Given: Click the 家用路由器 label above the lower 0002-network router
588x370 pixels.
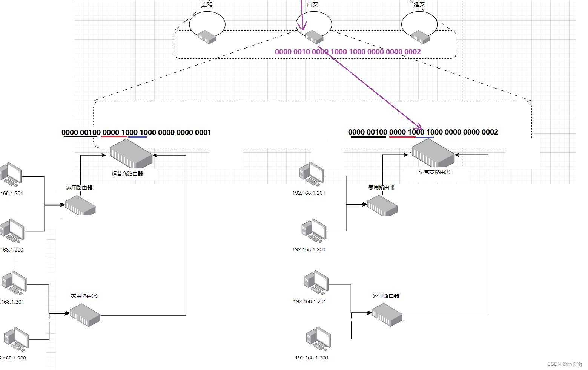Looking at the screenshot, I should 386,296.
